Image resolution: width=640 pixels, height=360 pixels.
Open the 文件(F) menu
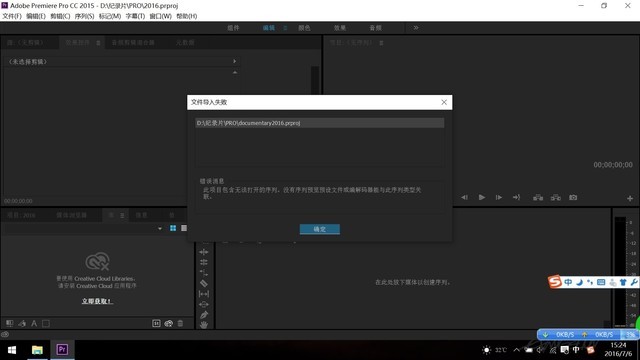pos(12,16)
